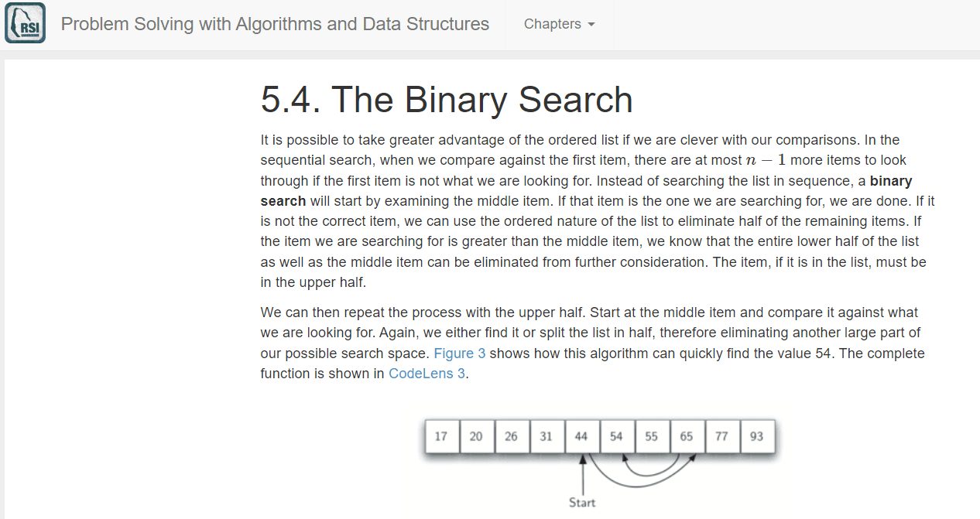Click the box containing 17 in the figure
Screen dimensions: 980x519
click(441, 436)
